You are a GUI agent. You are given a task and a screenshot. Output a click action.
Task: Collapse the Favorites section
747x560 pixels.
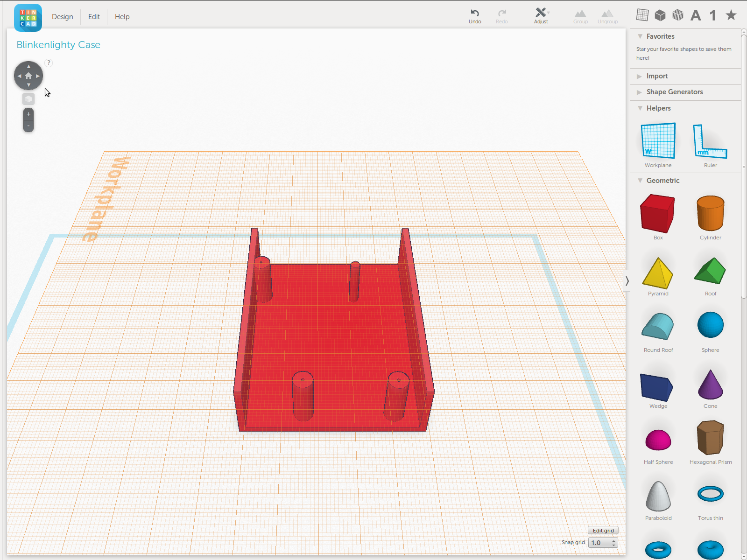tap(640, 36)
